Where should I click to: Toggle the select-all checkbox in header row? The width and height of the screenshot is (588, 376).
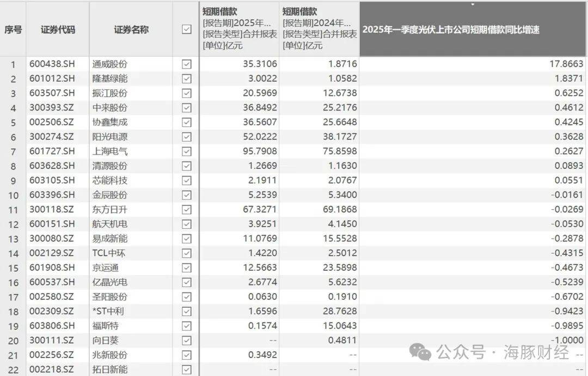[x=187, y=29]
